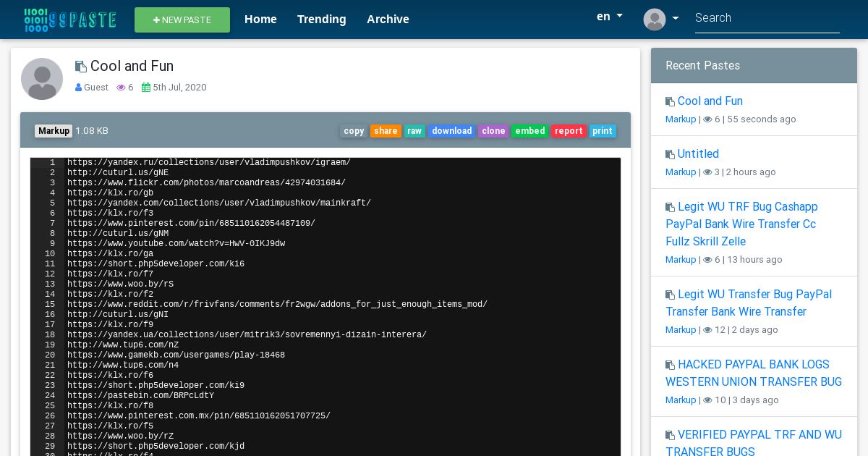Click paste icon beside 'HACKED PAYPAL BANK LOGS'

(671, 366)
